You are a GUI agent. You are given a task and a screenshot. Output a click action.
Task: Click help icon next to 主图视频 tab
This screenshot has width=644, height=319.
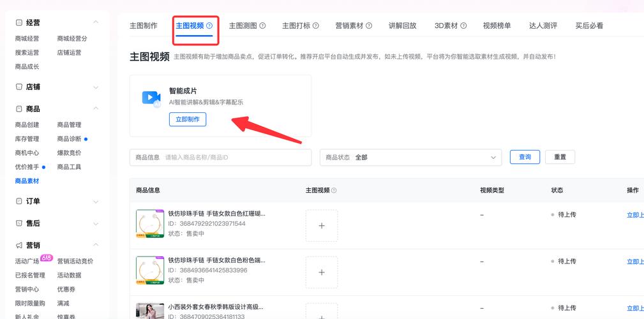pos(209,26)
